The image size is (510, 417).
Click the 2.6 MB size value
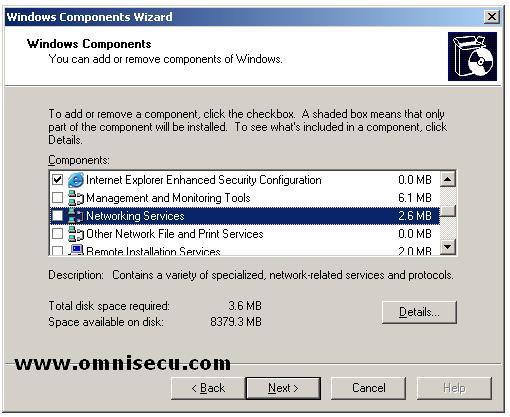point(415,216)
